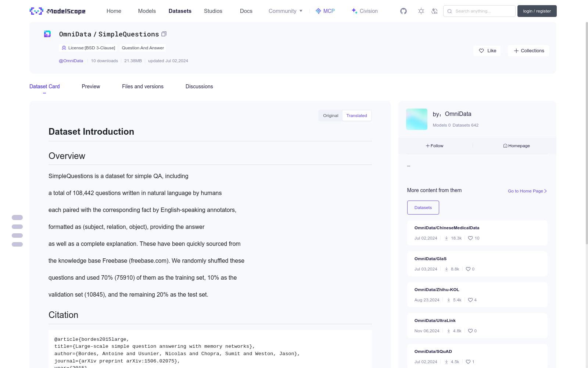588x368 pixels.
Task: Select the Preview tab
Action: coord(91,86)
